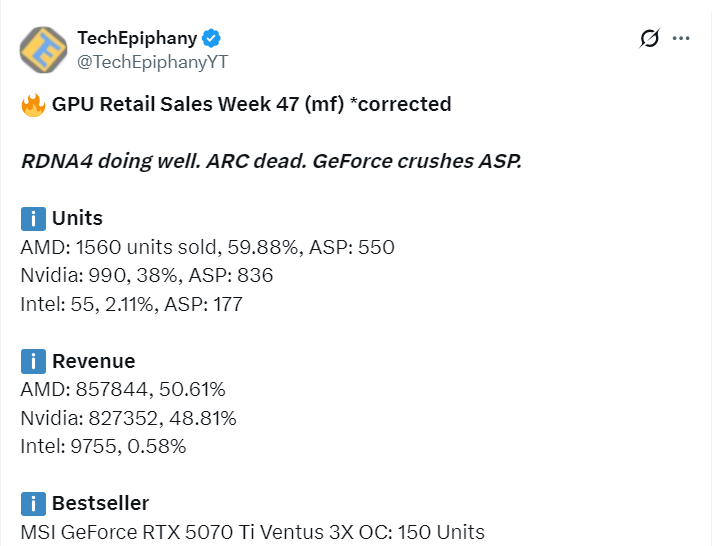The width and height of the screenshot is (714, 546).
Task: Click the Nvidia 990 units line
Action: click(147, 275)
